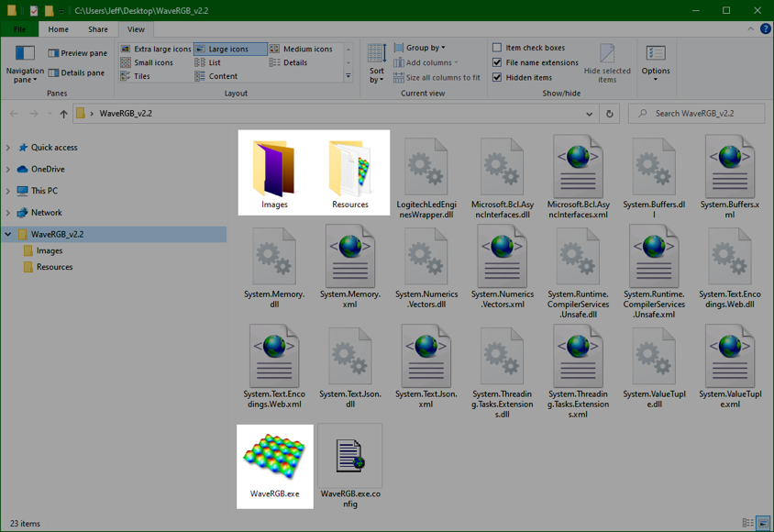Go up one folder with Up arrow
774x532 pixels.
(63, 114)
